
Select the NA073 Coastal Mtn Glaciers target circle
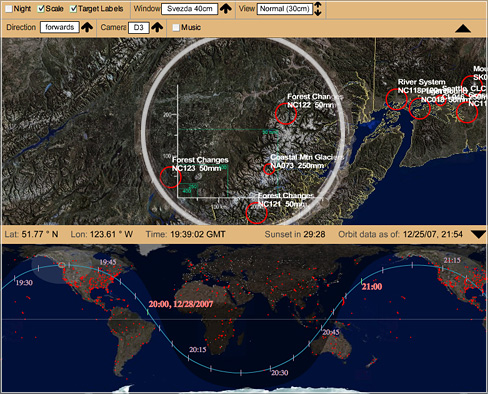point(269,169)
